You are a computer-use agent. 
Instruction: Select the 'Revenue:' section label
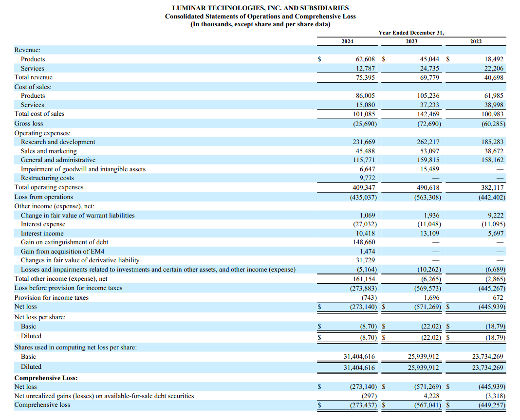click(27, 50)
